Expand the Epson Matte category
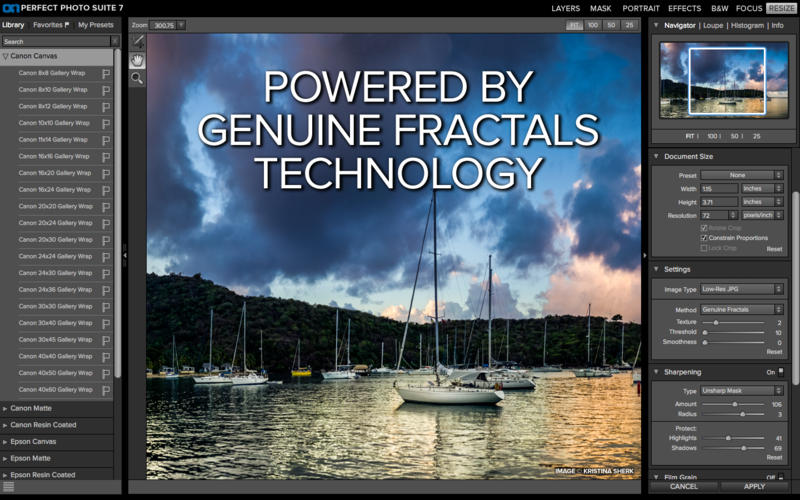This screenshot has width=800, height=500. (5, 459)
